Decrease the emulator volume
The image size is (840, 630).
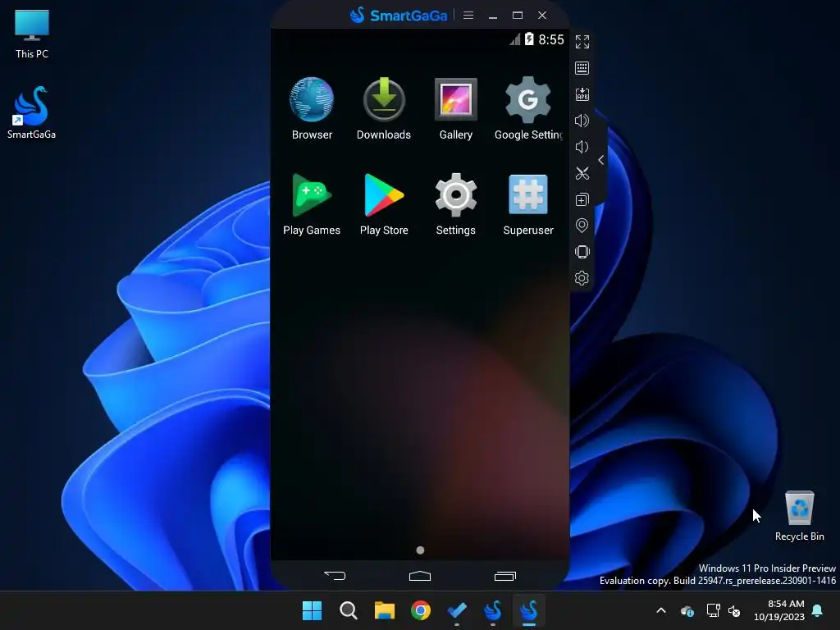582,147
